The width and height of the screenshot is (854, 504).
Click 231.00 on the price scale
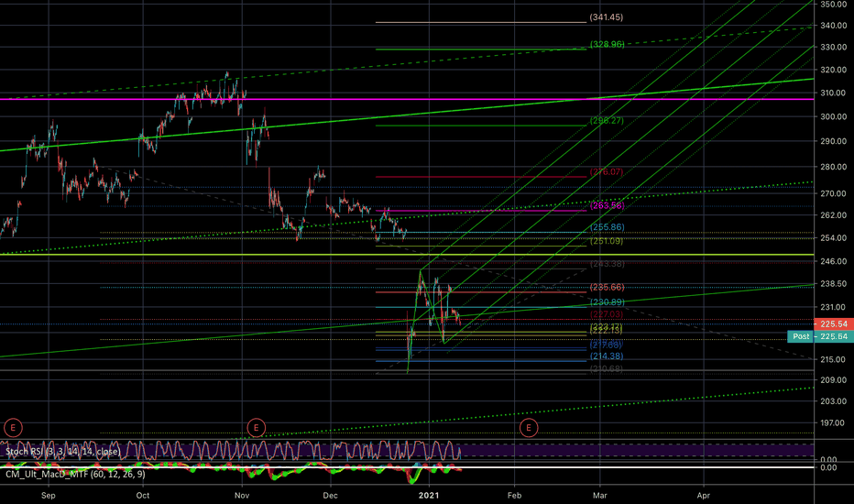point(833,307)
